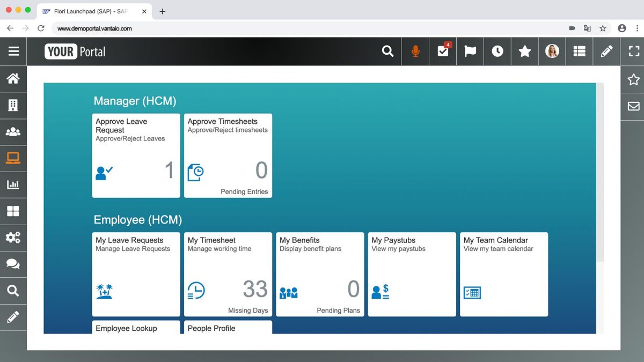Open the gears settings icon in sidebar
The image size is (644, 362).
click(x=13, y=238)
